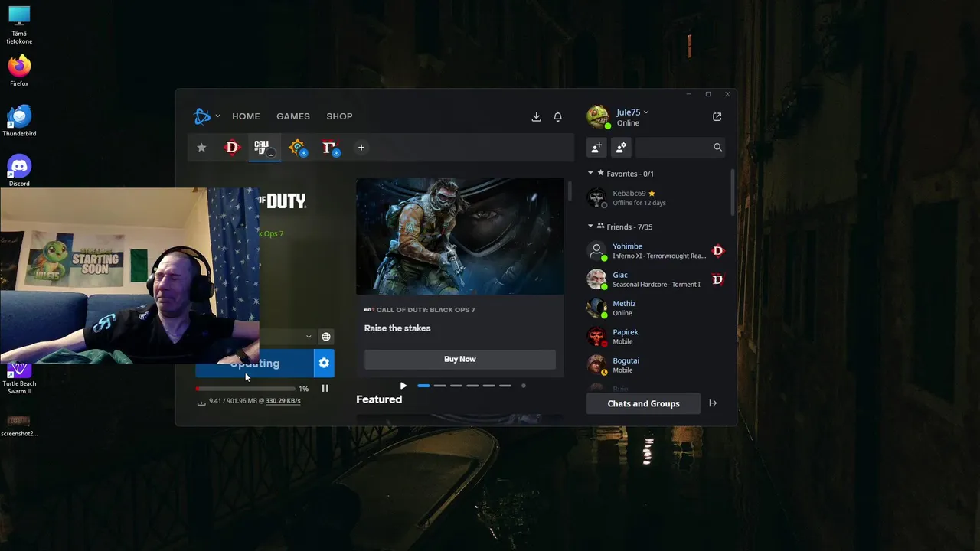Play the promo carousel
The width and height of the screenshot is (980, 551).
point(403,386)
